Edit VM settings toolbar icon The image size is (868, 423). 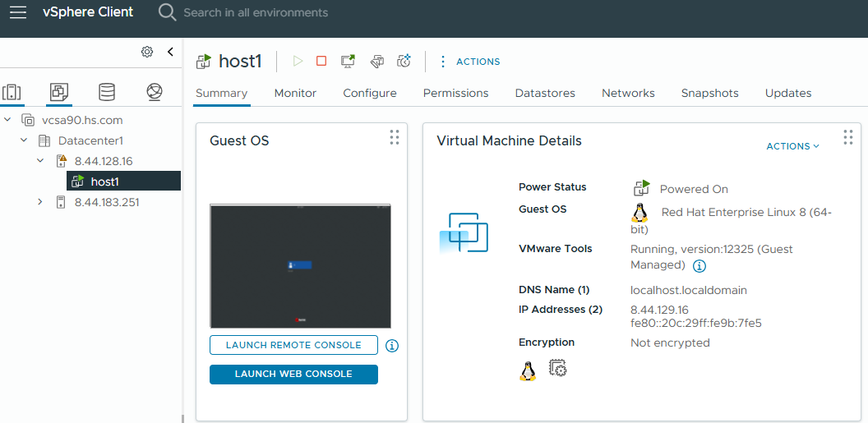pyautogui.click(x=377, y=62)
